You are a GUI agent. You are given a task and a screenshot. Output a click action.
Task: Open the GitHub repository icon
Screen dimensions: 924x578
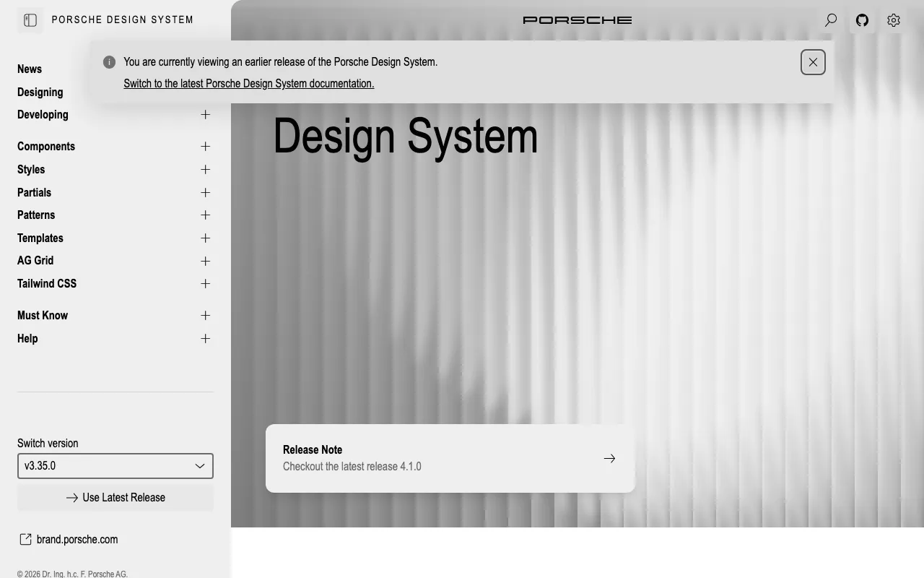pos(862,20)
